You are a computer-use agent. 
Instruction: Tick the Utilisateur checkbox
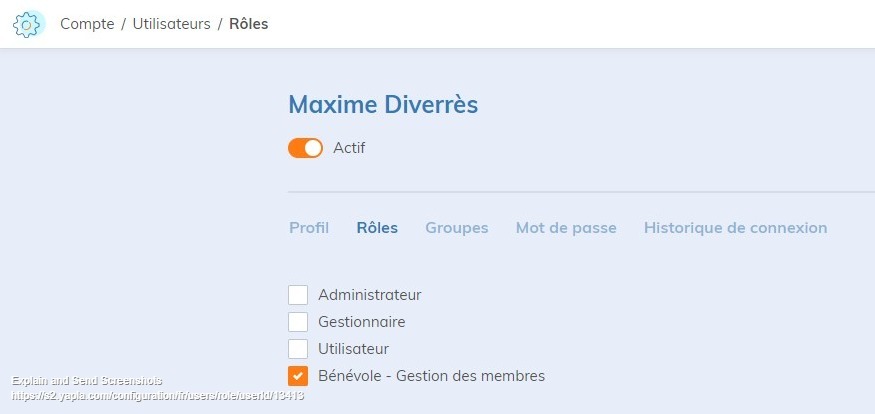pyautogui.click(x=298, y=349)
